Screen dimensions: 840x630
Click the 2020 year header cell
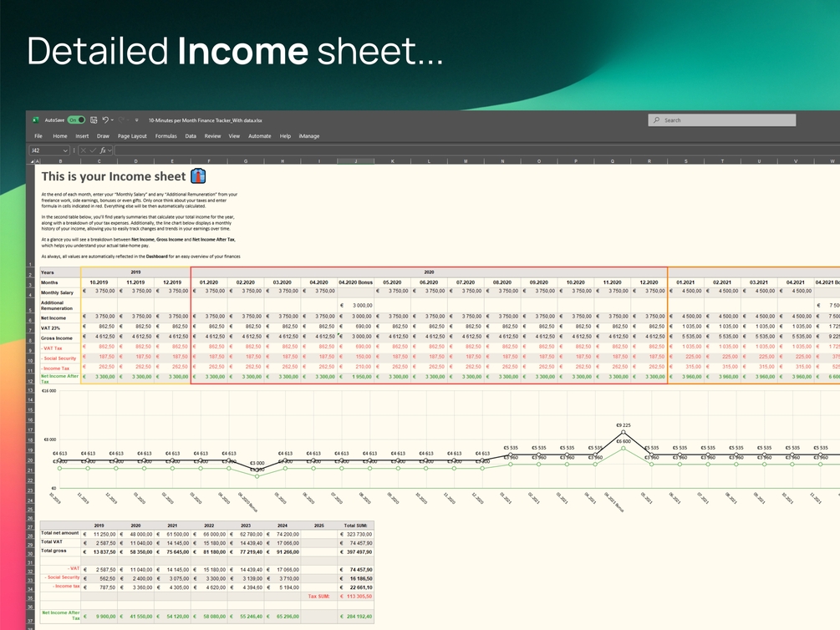tap(429, 272)
